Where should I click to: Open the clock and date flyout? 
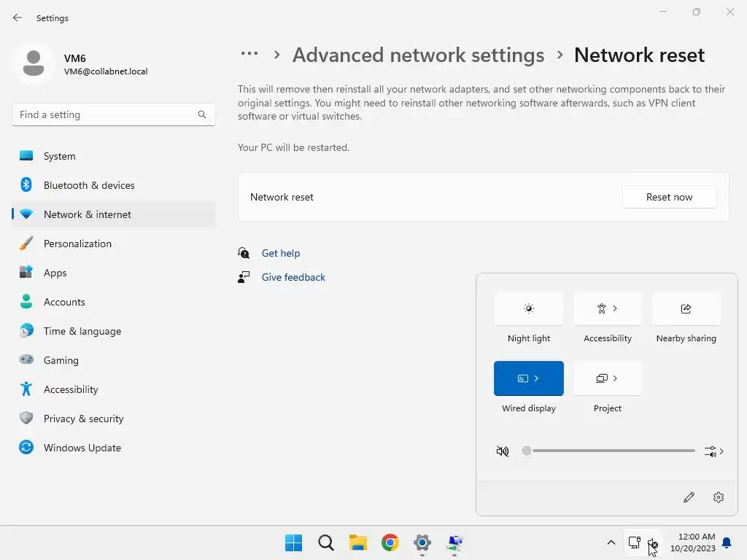(x=693, y=542)
